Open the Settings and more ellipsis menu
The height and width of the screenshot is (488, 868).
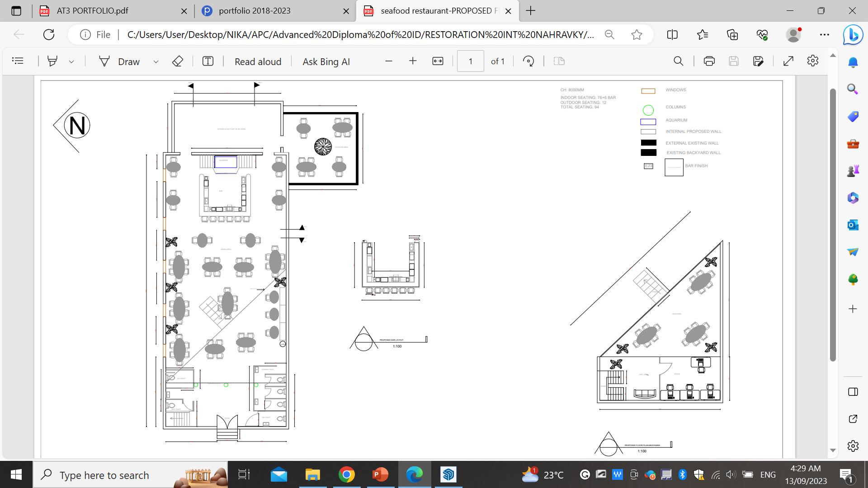coord(824,35)
